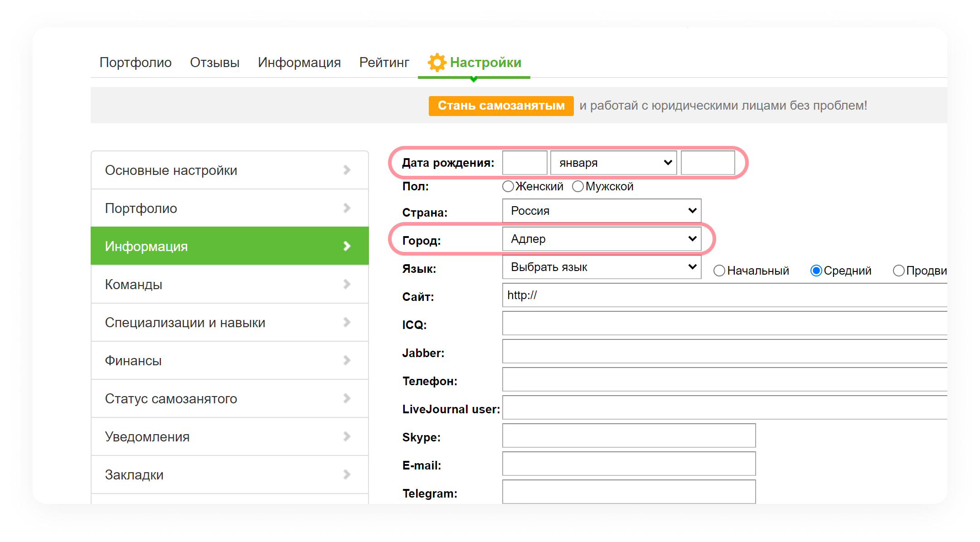Click the chevron arrow on Уведомления row
The height and width of the screenshot is (542, 980).
(x=347, y=436)
